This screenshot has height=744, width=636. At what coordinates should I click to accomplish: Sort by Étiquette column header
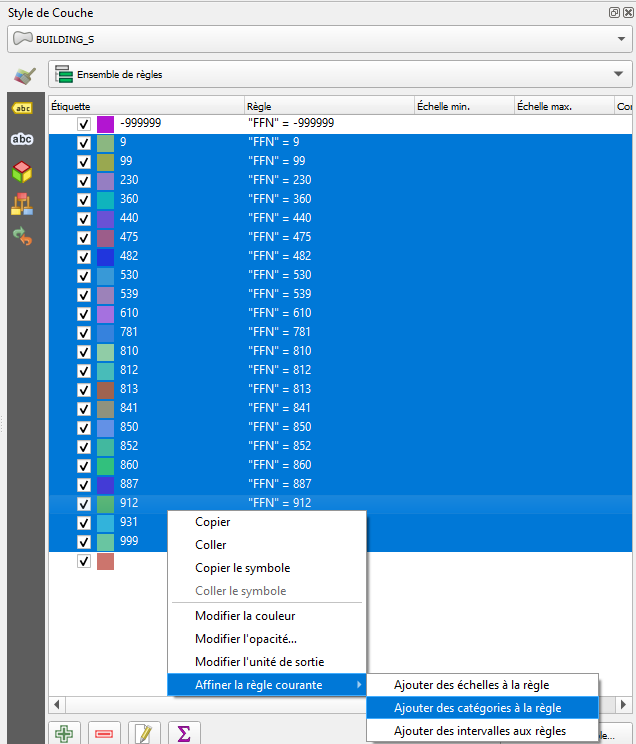point(146,106)
